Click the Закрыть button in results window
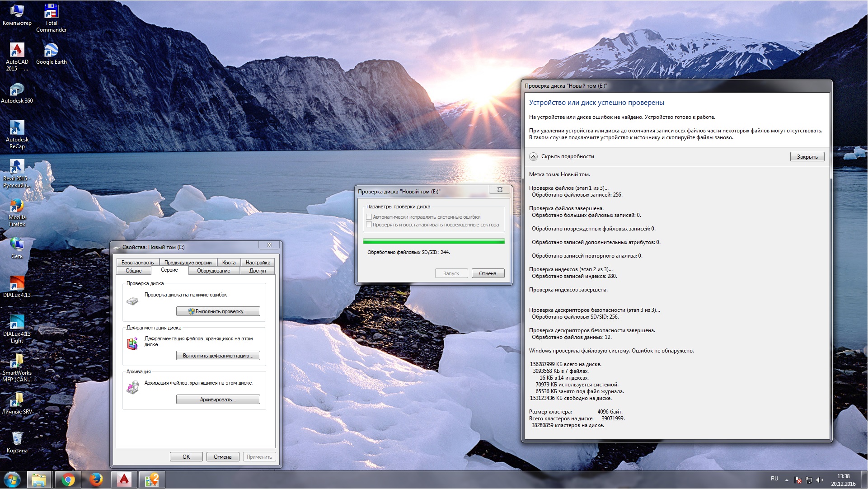The height and width of the screenshot is (489, 868). (x=807, y=157)
